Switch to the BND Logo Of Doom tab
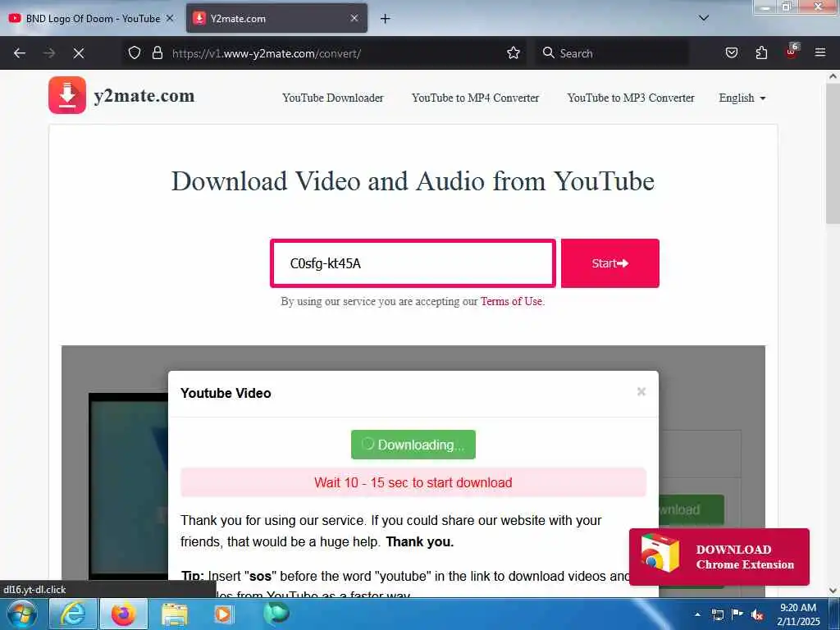 (x=92, y=18)
